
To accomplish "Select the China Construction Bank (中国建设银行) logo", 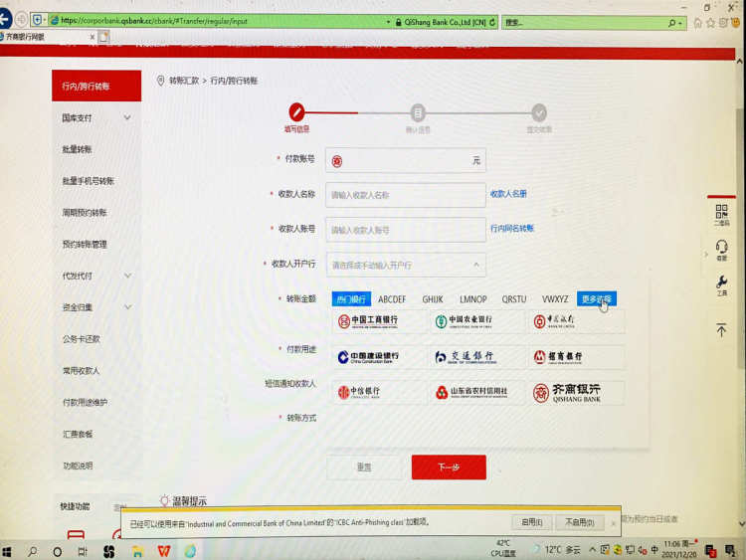I will (368, 357).
